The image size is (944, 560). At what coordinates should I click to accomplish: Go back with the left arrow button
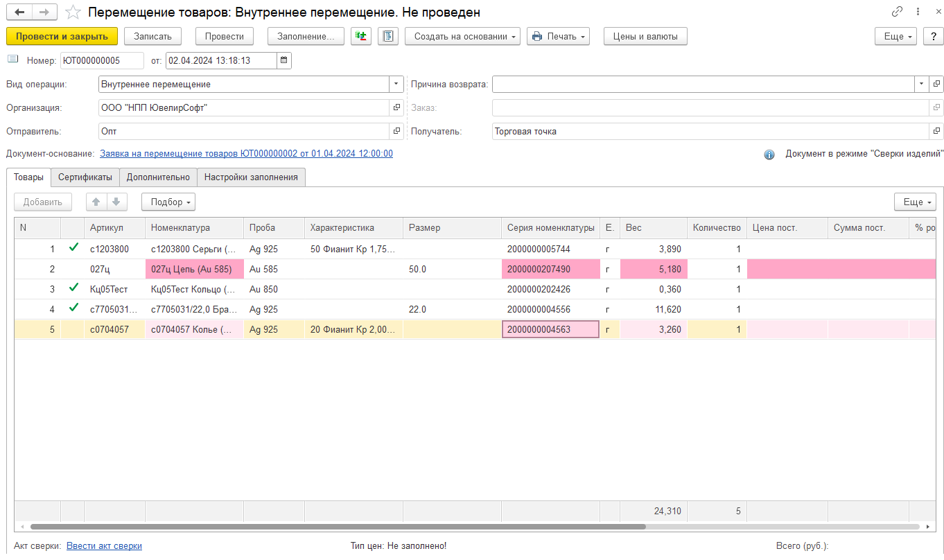click(19, 12)
